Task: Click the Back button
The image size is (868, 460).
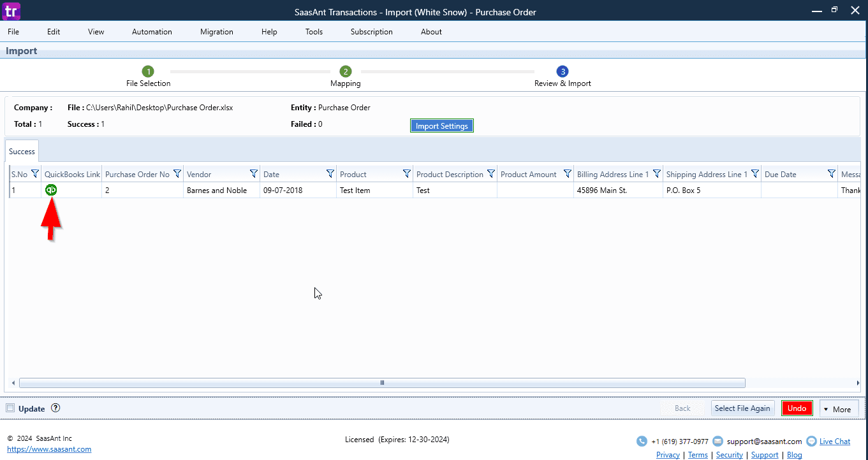Action: (682, 408)
